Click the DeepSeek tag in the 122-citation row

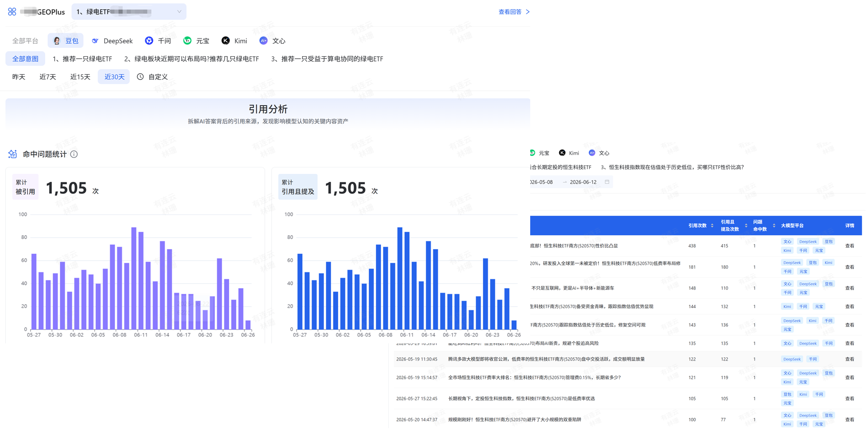coord(792,360)
